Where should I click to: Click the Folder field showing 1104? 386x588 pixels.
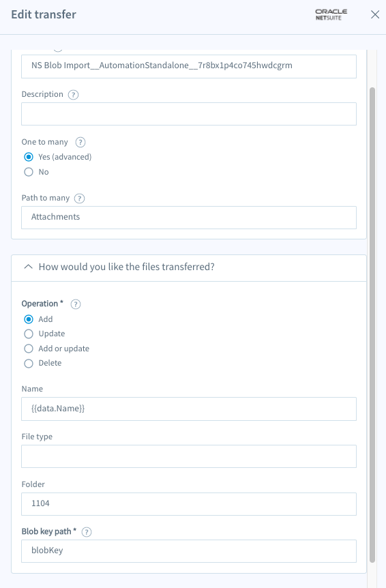(189, 504)
